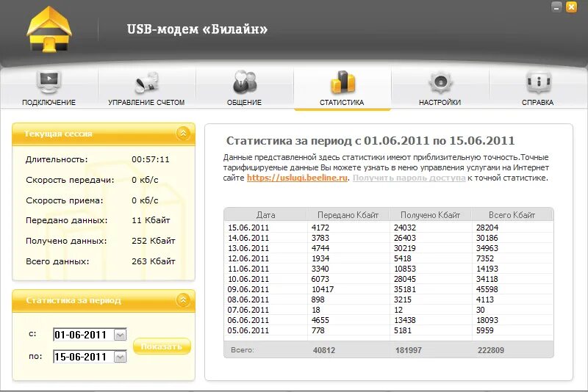Click the transmitted value 10417

coord(323,289)
